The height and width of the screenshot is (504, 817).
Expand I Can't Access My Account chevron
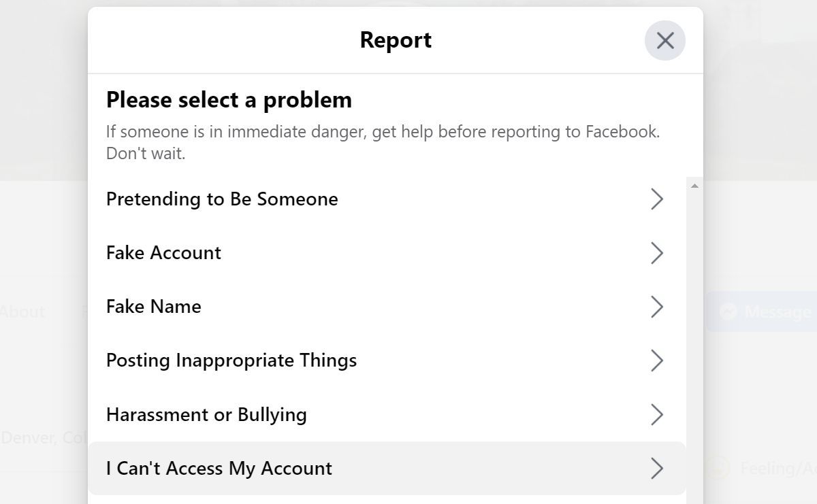(x=657, y=469)
